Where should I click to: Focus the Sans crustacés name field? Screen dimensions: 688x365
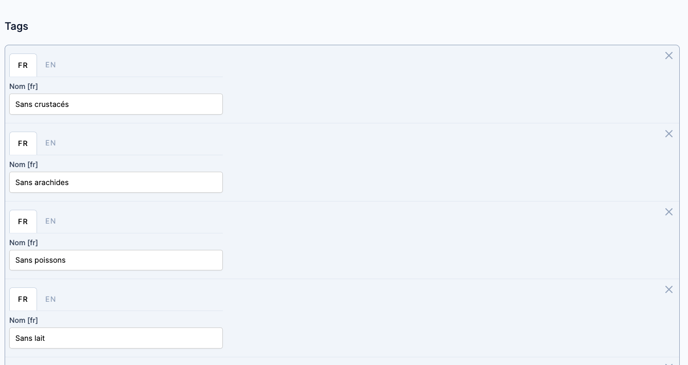point(116,104)
